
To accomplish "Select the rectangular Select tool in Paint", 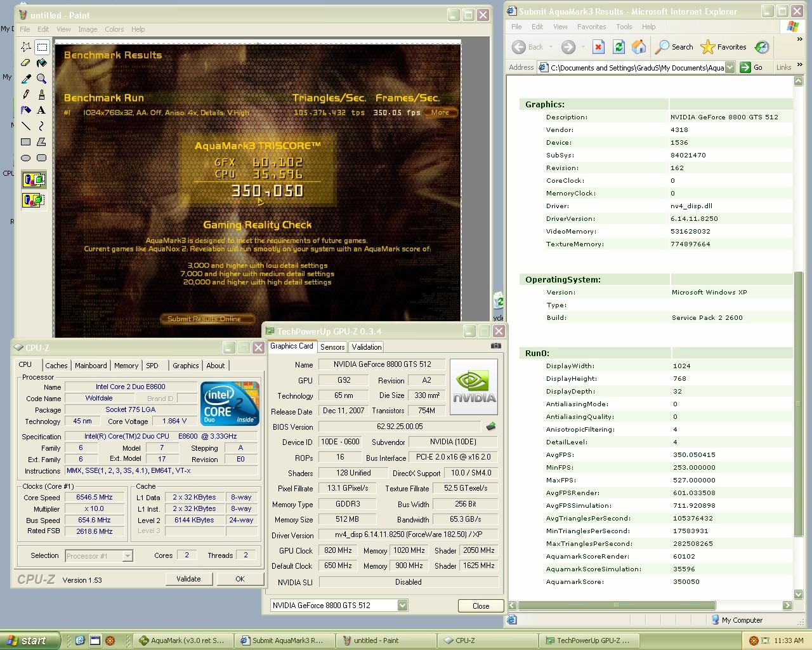I will (x=42, y=47).
